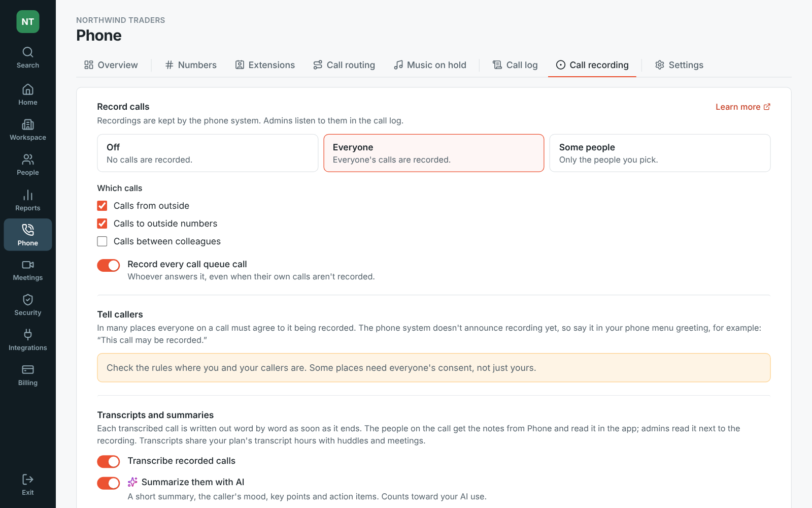Open Integrations in the sidebar
The image size is (812, 508).
coord(28,340)
